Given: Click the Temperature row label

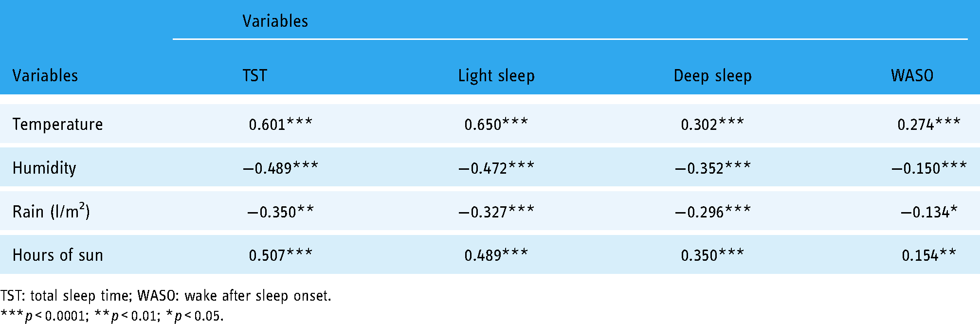Looking at the screenshot, I should [57, 124].
